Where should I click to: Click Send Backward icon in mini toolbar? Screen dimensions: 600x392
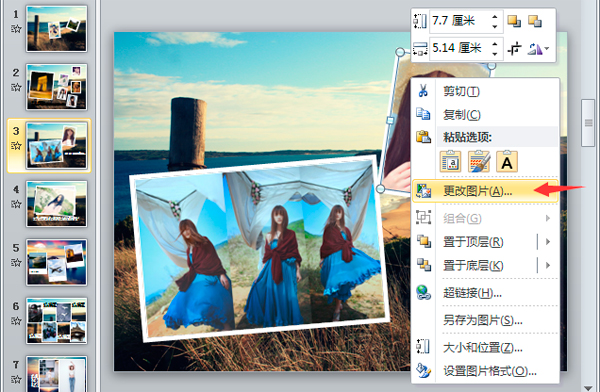tap(535, 21)
